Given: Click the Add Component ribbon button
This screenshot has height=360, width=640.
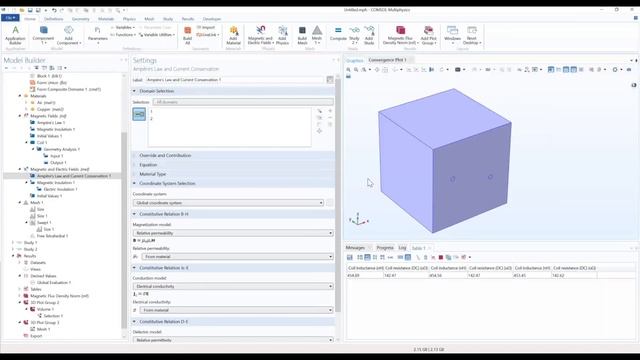Looking at the screenshot, I should (69, 35).
